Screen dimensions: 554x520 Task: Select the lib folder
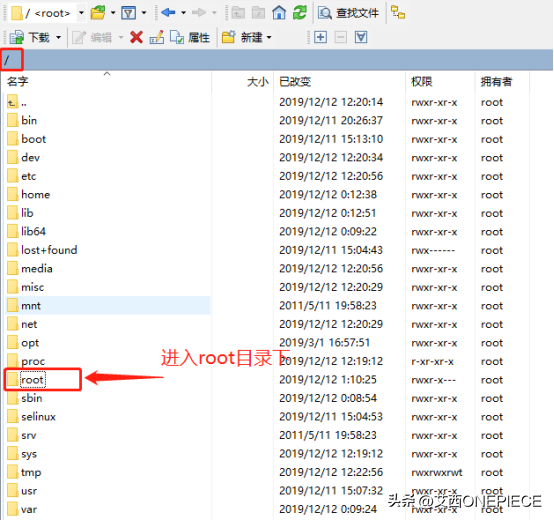[20, 213]
